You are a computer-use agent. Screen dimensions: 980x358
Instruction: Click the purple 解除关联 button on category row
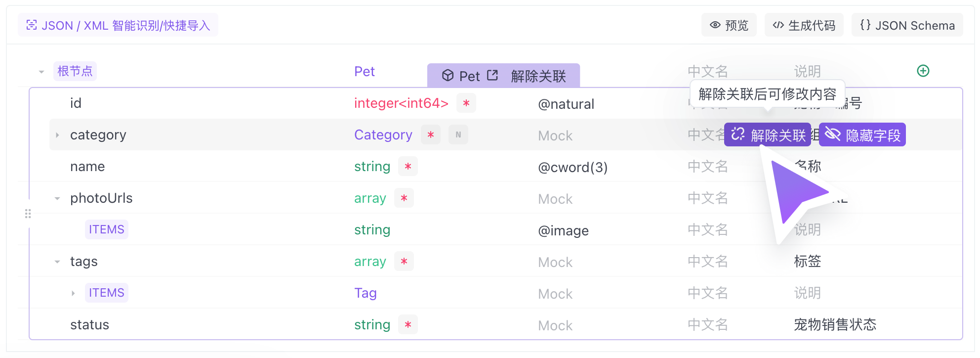tap(767, 134)
